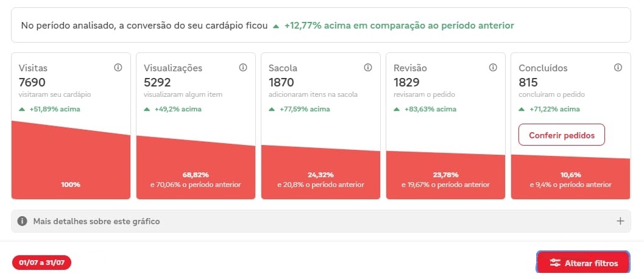Open info tooltip for Visualizações

[x=243, y=68]
